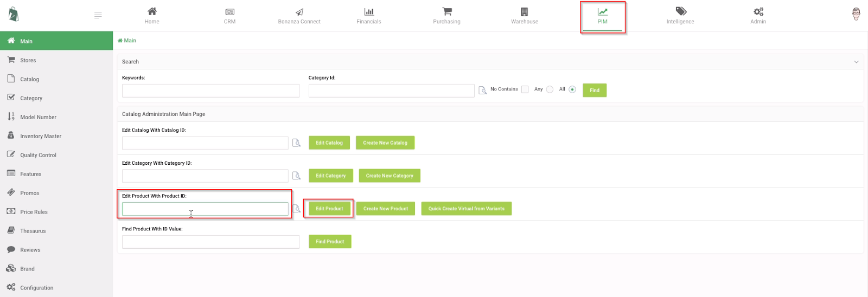Open the Intelligence tags icon
Viewport: 868px width, 297px height.
(x=681, y=11)
